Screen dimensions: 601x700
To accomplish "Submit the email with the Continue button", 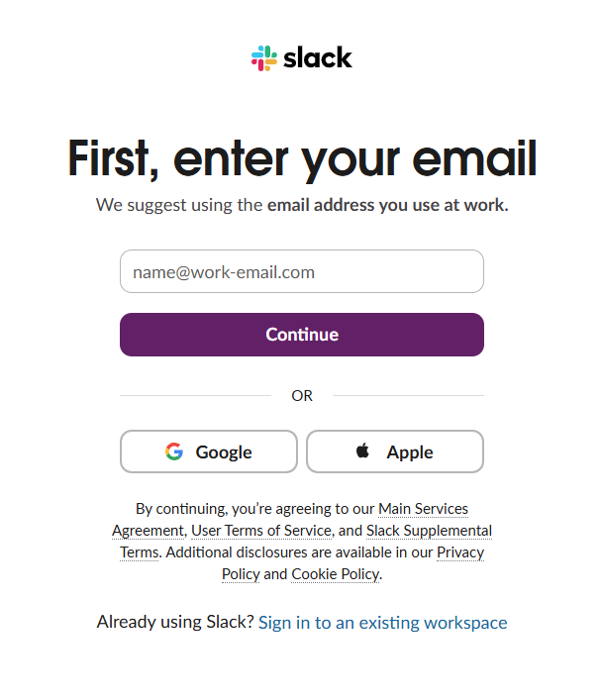I will [x=302, y=335].
